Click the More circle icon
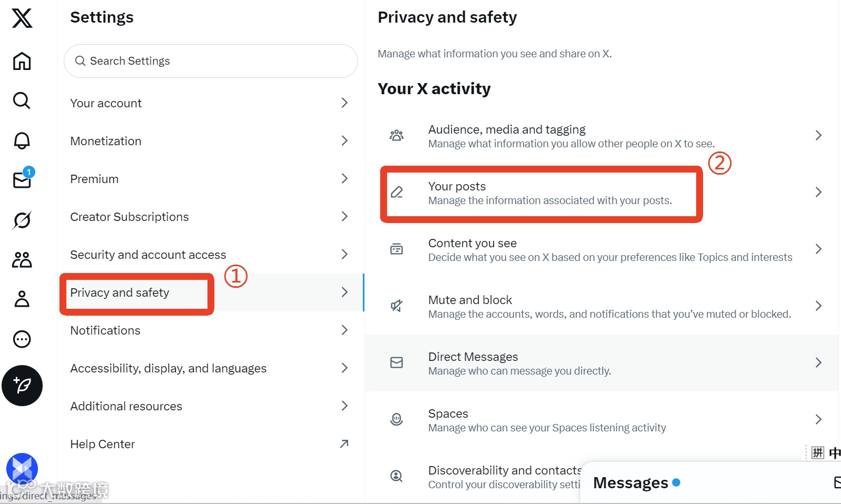 [22, 339]
